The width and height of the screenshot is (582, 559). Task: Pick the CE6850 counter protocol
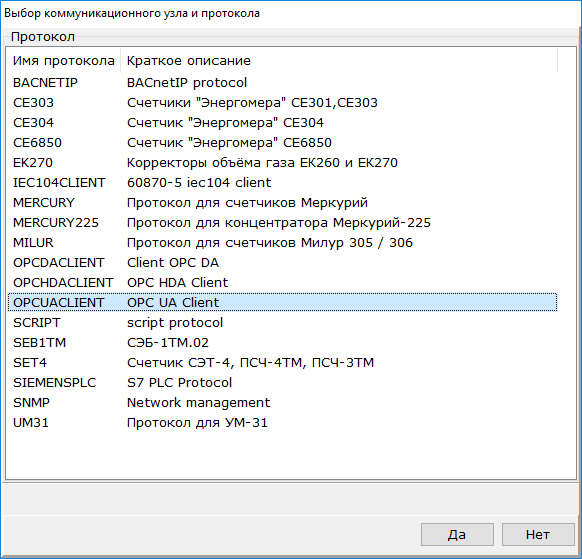[x=282, y=143]
